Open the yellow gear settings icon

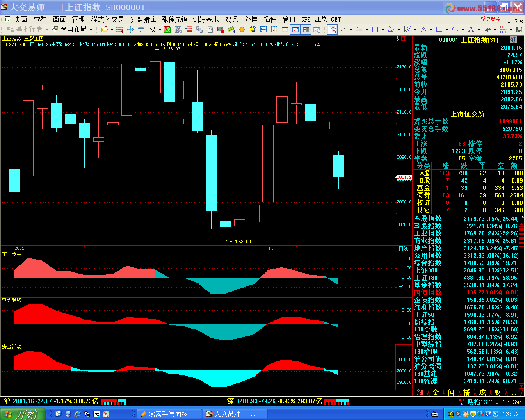point(253,30)
